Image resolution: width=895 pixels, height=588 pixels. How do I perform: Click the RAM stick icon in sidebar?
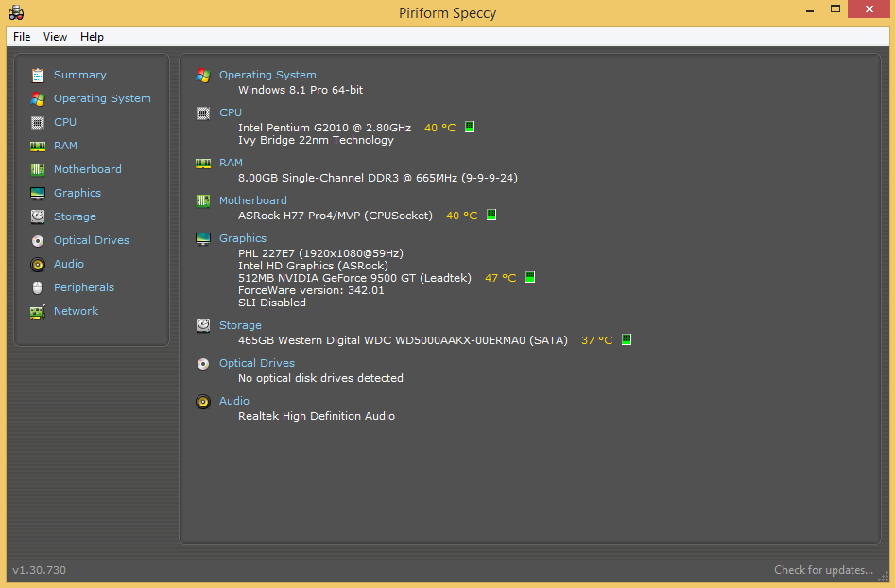pyautogui.click(x=38, y=147)
